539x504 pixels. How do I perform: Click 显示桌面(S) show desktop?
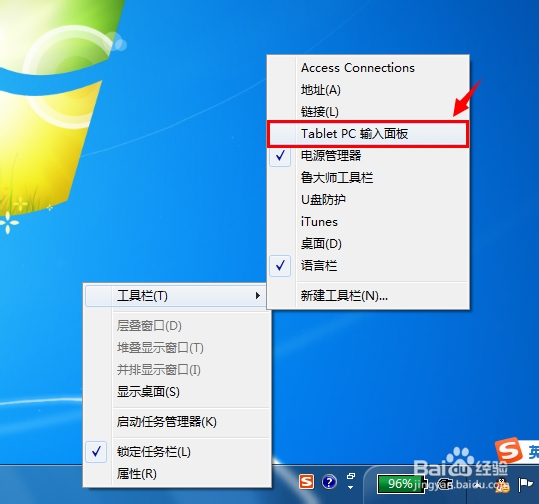coord(177,392)
